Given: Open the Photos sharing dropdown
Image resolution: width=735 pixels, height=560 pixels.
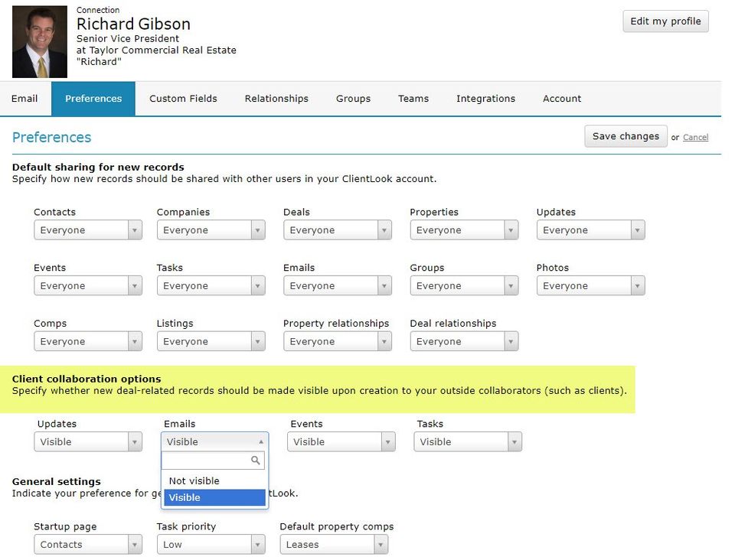Looking at the screenshot, I should pyautogui.click(x=590, y=286).
